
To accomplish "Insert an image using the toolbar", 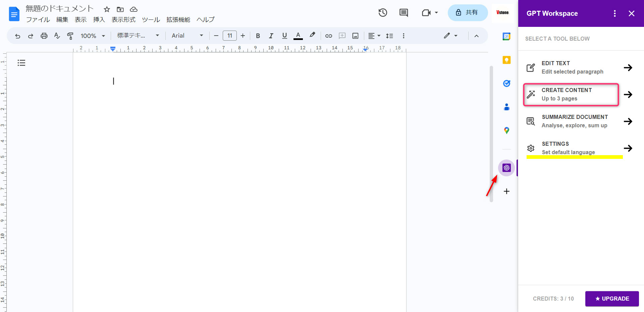I will (355, 36).
